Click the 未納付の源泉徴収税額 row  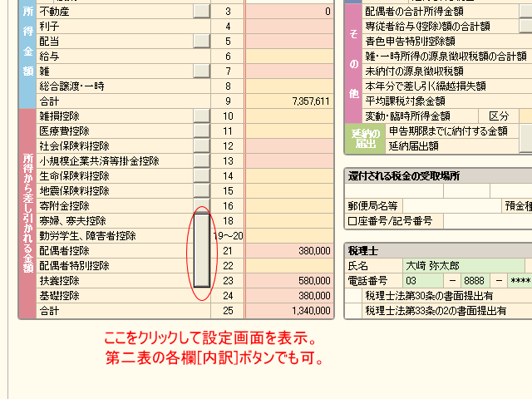(447, 71)
